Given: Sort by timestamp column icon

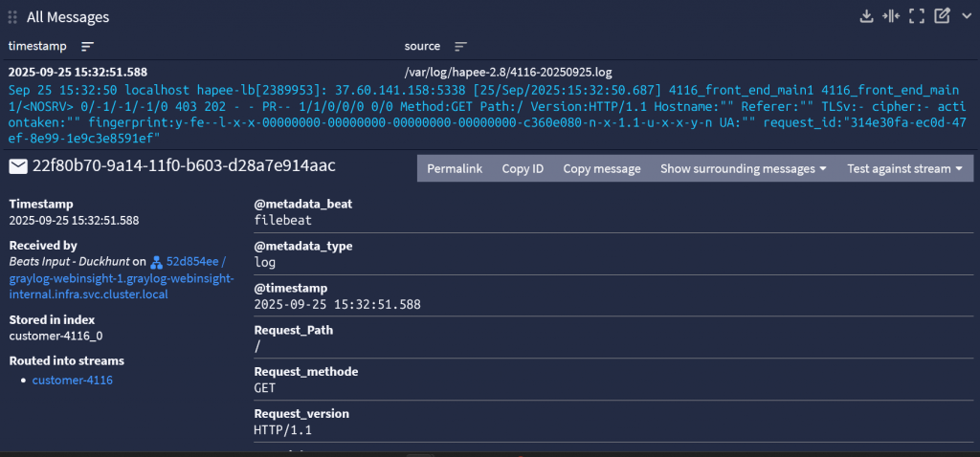Looking at the screenshot, I should [x=87, y=47].
